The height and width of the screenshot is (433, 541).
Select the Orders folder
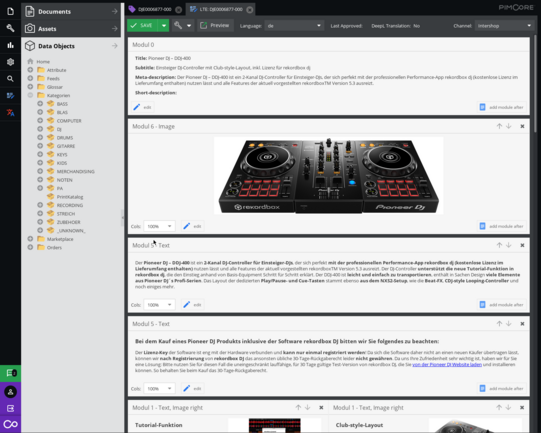(x=54, y=247)
